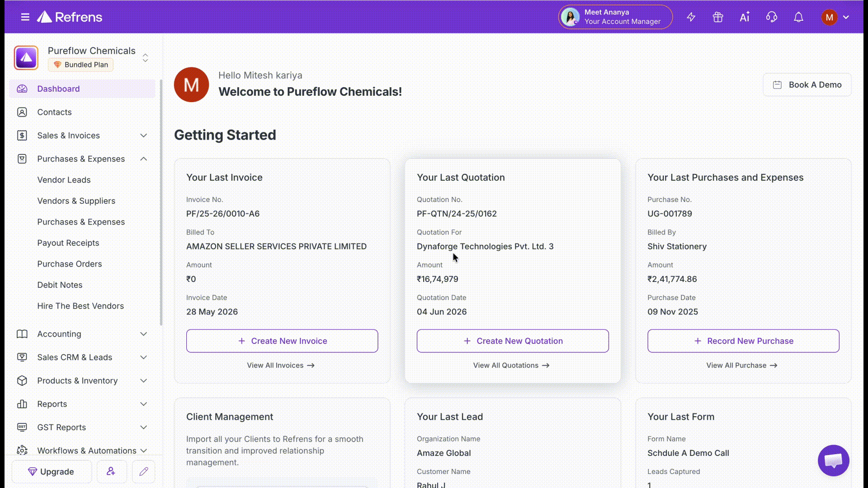This screenshot has width=868, height=488.
Task: Open Vendor Leads submenu item
Action: [x=64, y=180]
